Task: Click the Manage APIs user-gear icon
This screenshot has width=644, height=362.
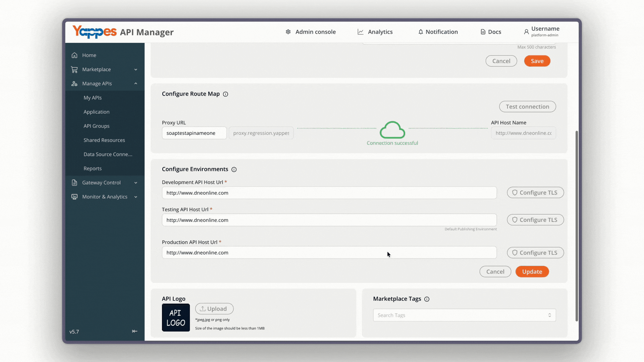Action: [x=74, y=83]
